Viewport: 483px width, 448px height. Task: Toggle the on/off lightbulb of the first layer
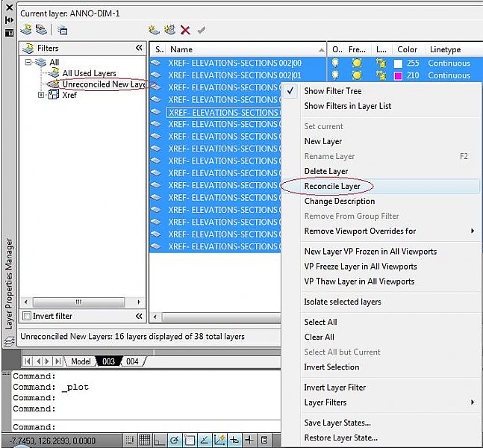click(x=337, y=63)
